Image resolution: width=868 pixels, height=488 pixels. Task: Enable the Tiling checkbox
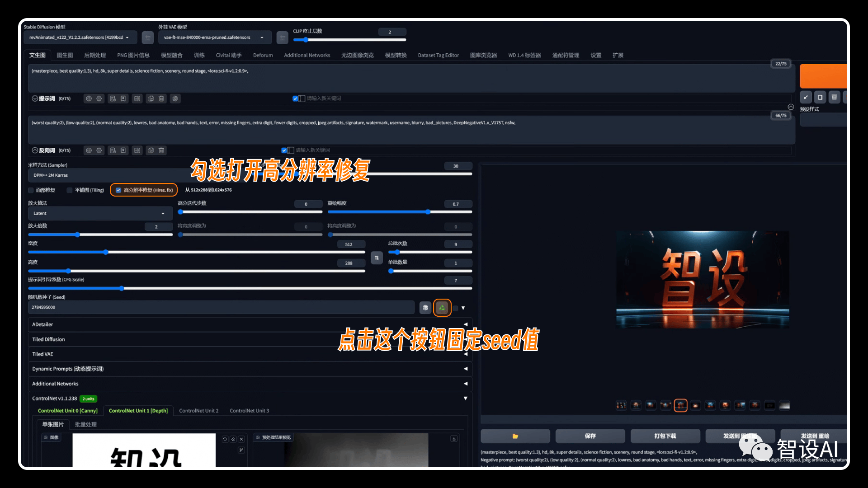pos(69,190)
